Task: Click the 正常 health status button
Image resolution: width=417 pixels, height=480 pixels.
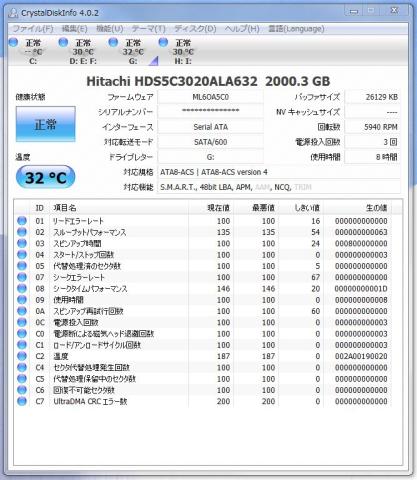Action: point(46,124)
